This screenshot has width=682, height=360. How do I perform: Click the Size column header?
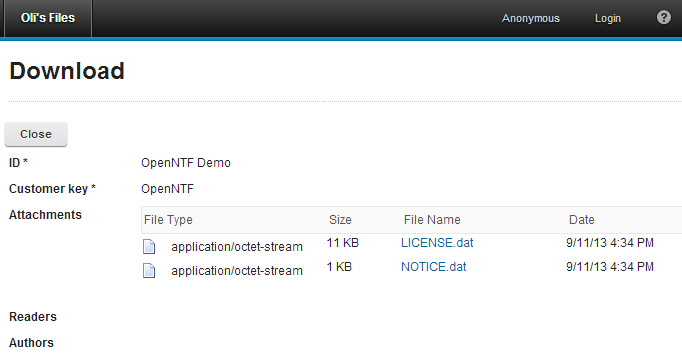pos(340,220)
